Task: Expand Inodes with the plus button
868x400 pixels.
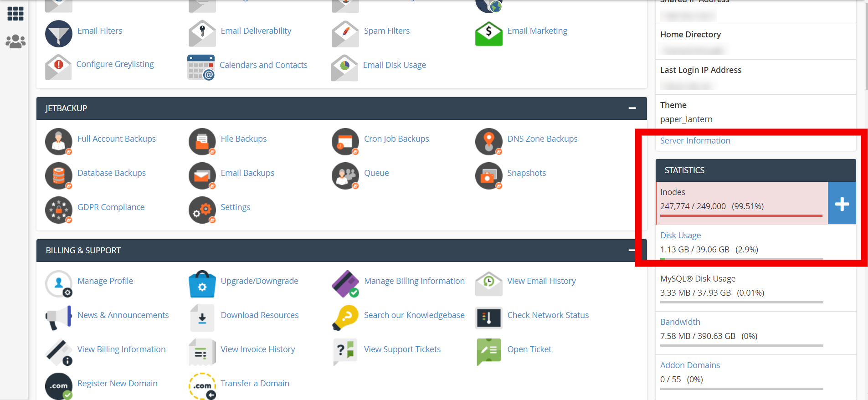Action: (842, 204)
